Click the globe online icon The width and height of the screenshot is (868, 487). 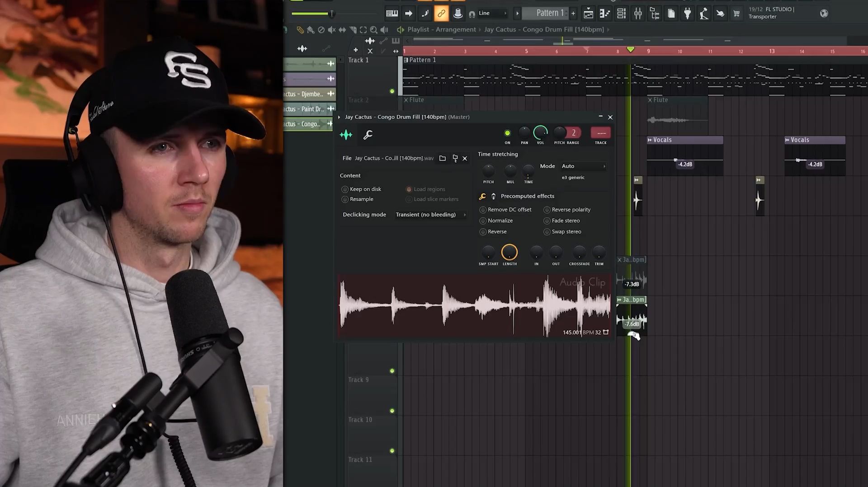[x=824, y=14]
